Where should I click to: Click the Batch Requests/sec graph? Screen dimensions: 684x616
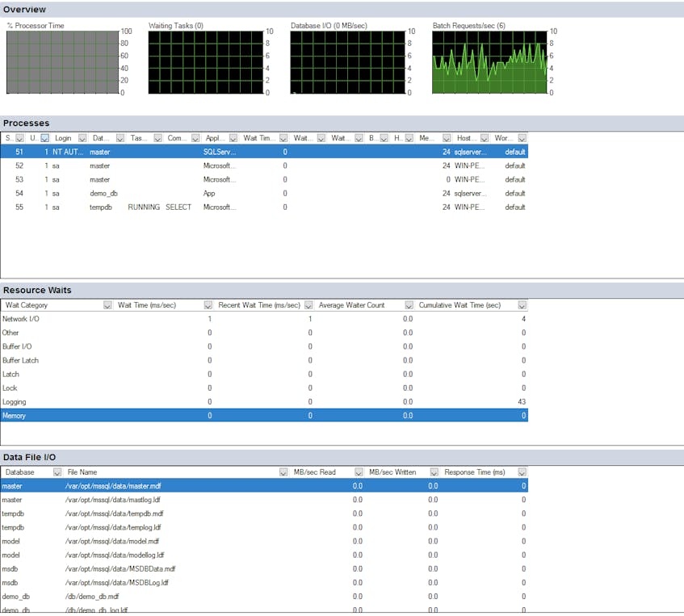coord(489,62)
